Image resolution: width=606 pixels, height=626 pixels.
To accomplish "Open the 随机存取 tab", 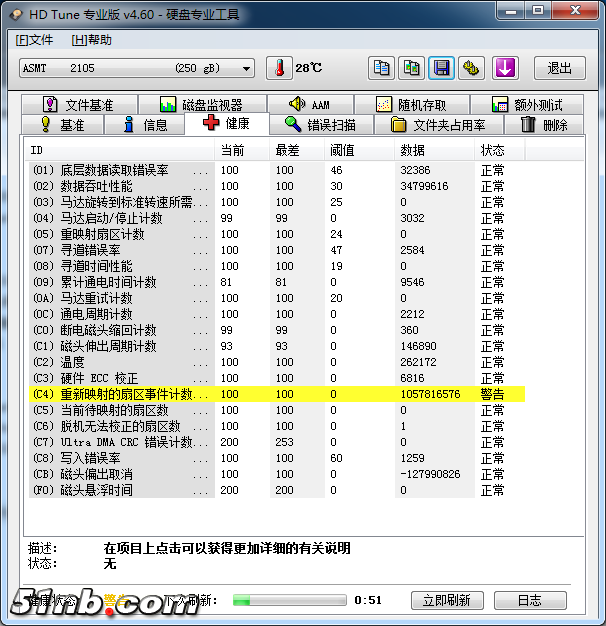I will tap(411, 105).
